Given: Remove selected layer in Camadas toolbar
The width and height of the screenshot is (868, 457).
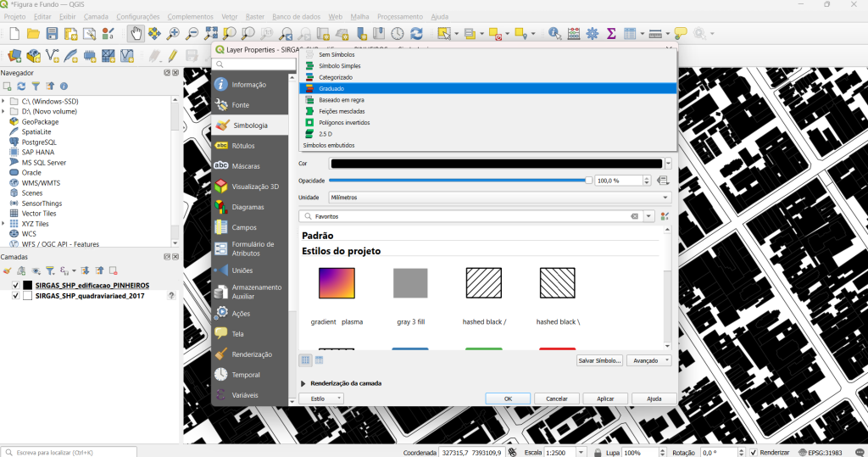Looking at the screenshot, I should click(x=114, y=270).
